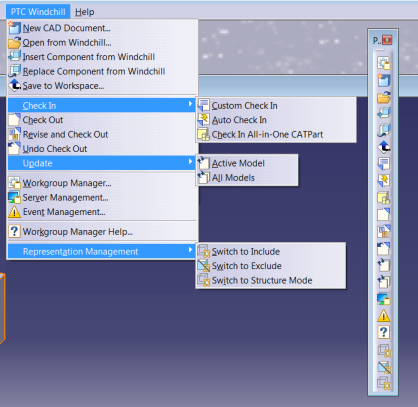Click Undo Check Out in the menu
418x407 pixels.
[102, 149]
